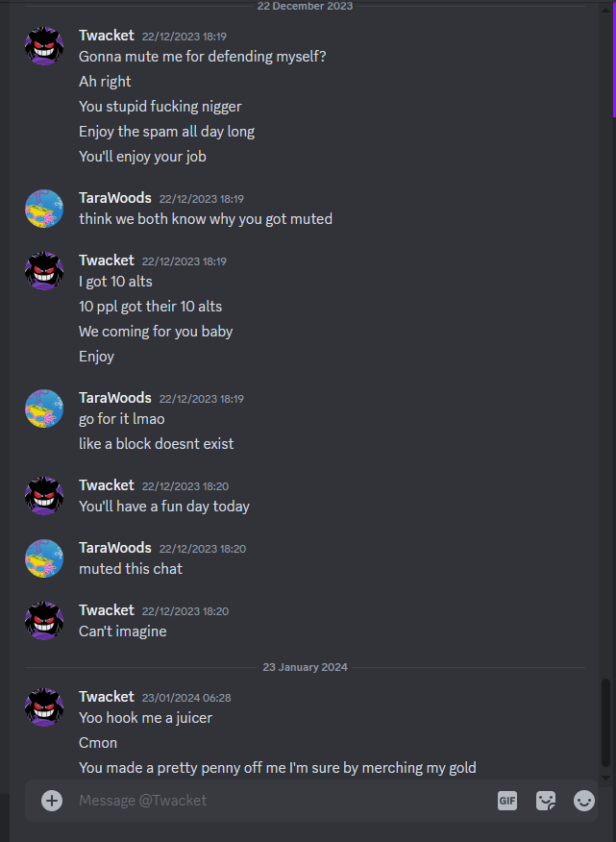616x842 pixels.
Task: Click TaraWoods avatar next to 'think we both know'
Action: coord(44,209)
